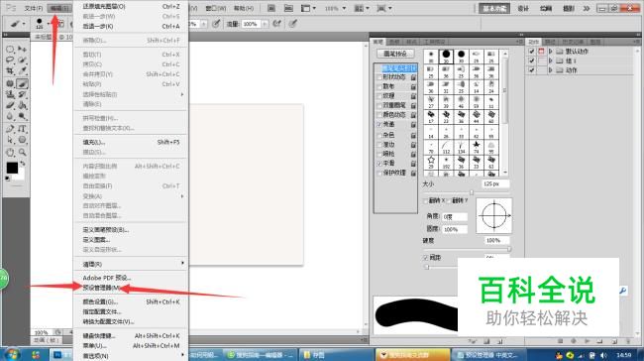Open the 选择性粘贴 submenu arrow
This screenshot has height=361, width=644.
tap(182, 94)
